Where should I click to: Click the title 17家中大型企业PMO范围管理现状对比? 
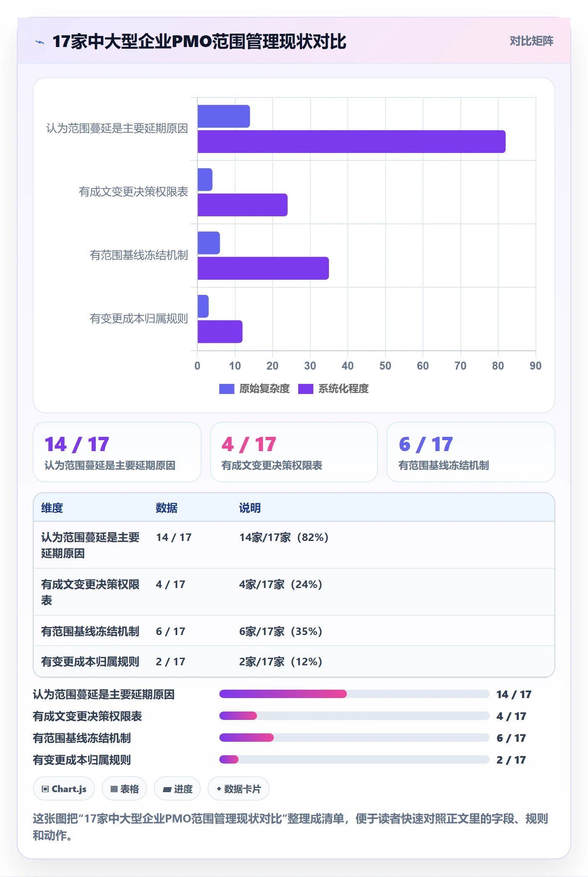199,42
